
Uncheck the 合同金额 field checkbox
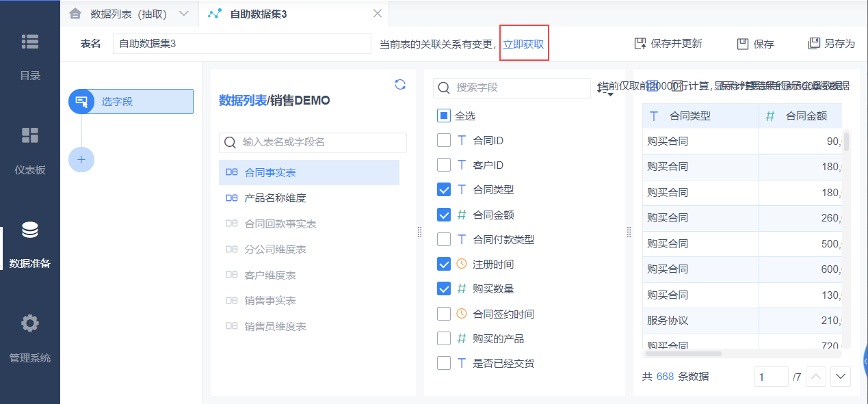tap(444, 215)
